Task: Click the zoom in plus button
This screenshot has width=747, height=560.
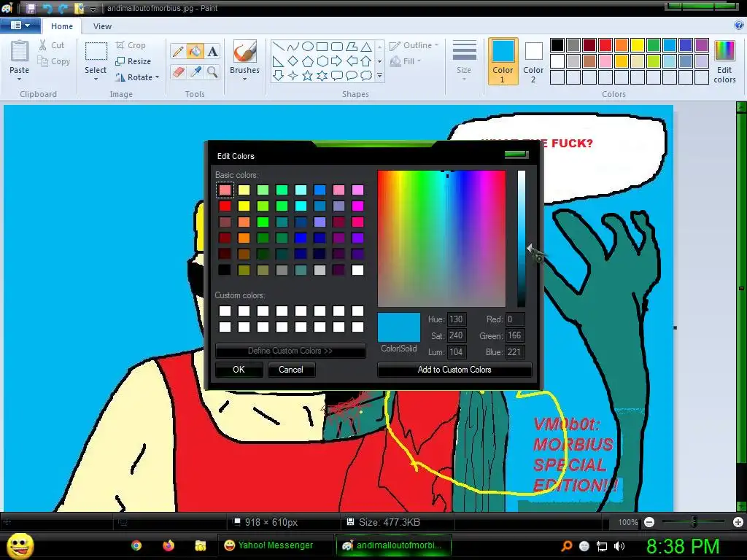Action: click(738, 522)
